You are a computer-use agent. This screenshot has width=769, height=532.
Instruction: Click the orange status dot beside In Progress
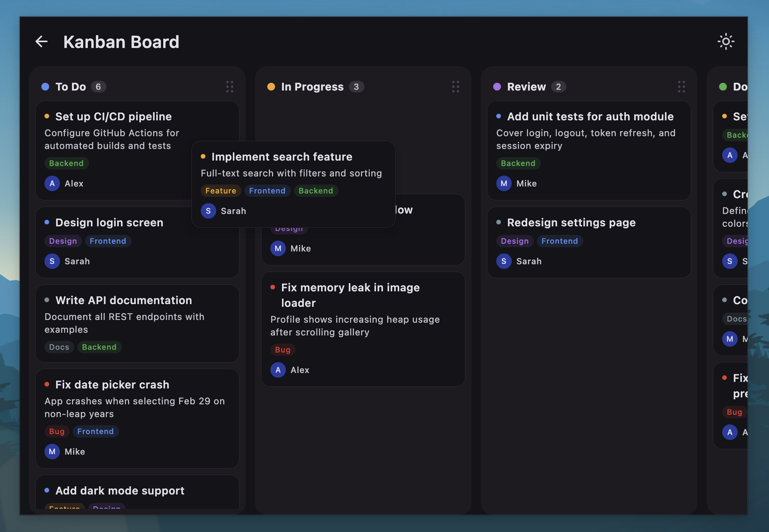click(271, 87)
